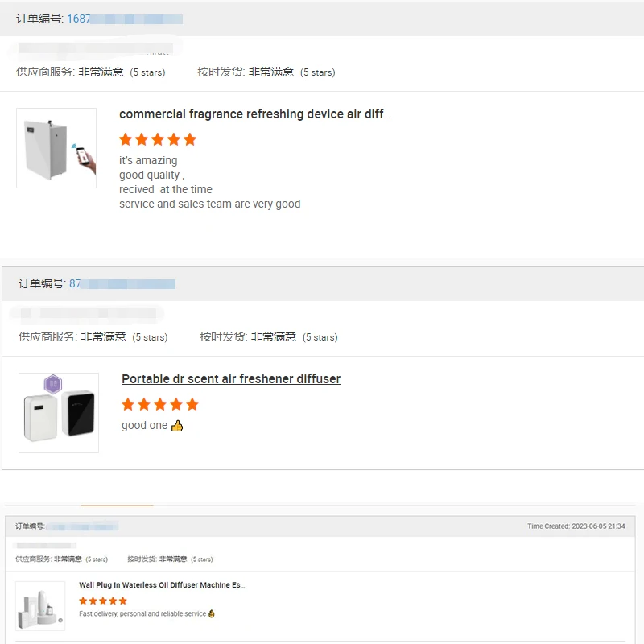Click the commercial fragrance device product thumbnail
This screenshot has height=644, width=644.
[56, 148]
